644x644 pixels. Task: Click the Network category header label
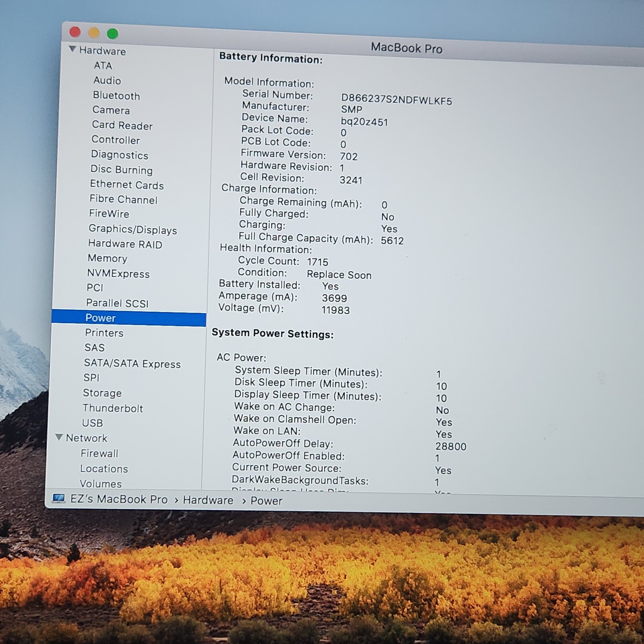click(x=87, y=438)
